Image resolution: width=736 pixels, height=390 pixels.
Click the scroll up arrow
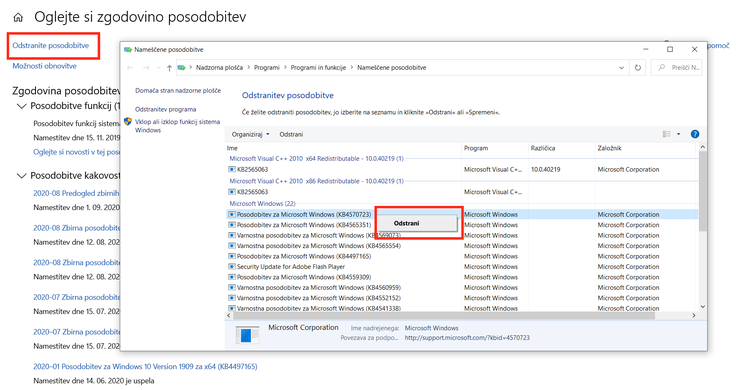click(702, 147)
